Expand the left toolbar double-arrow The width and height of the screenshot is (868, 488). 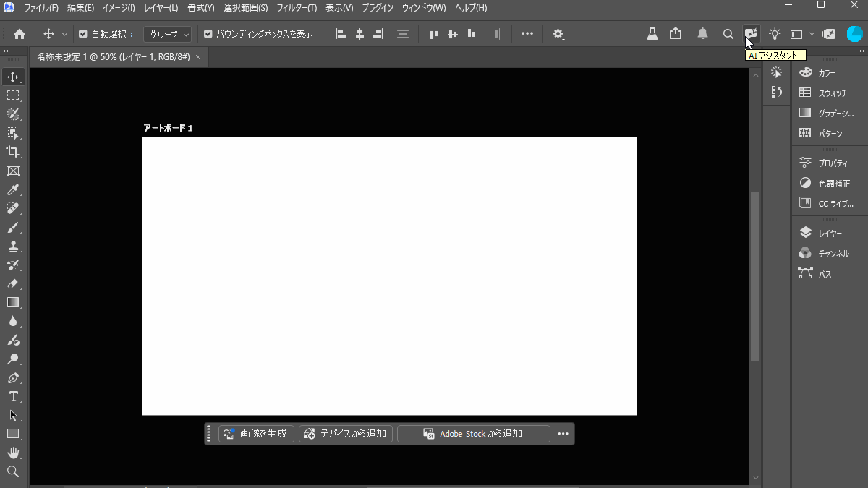pyautogui.click(x=6, y=51)
